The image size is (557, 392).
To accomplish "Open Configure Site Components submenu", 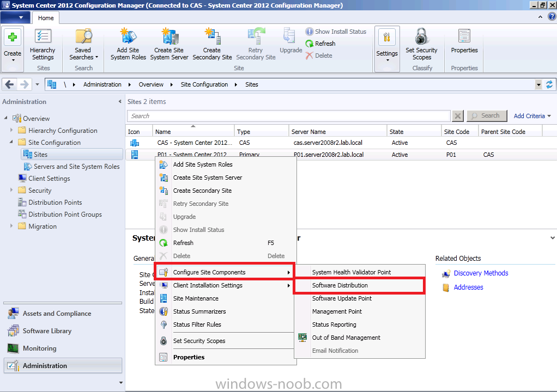I will tap(225, 272).
